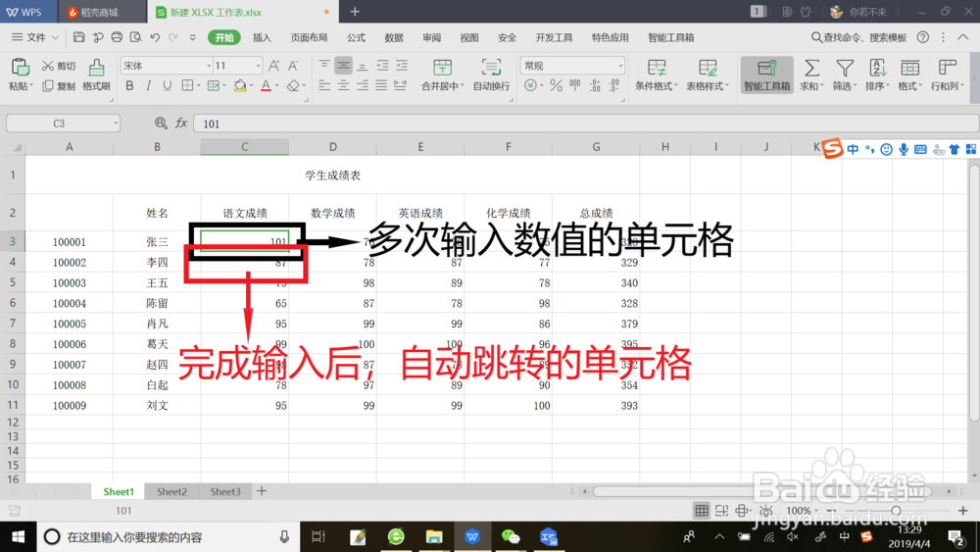Click the Print icon
This screenshot has height=552, width=980.
(x=117, y=37)
